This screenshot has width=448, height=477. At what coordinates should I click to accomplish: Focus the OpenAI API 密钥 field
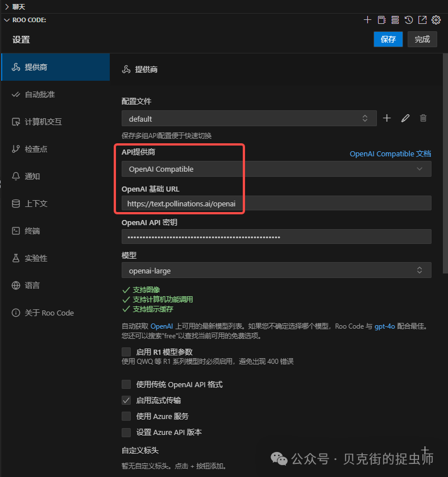[276, 237]
